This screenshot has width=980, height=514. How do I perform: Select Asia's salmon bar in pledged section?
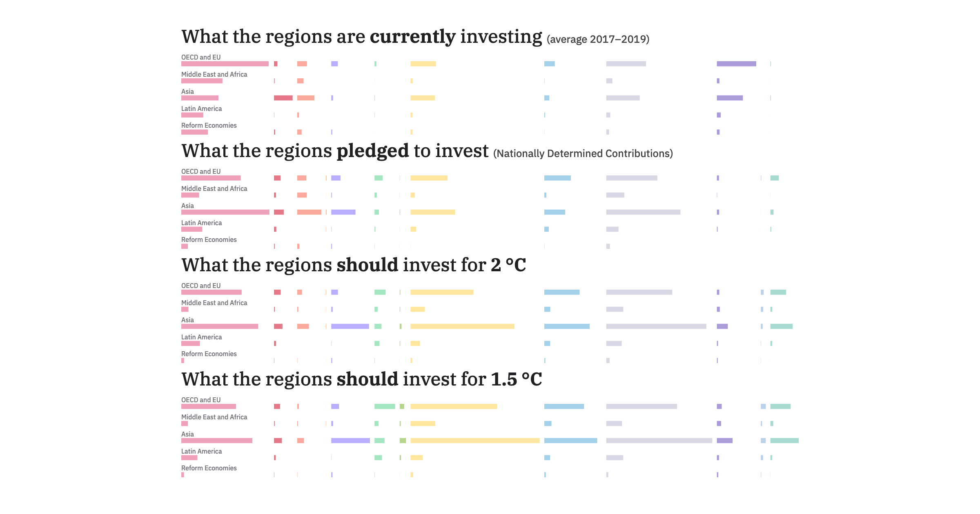(309, 212)
